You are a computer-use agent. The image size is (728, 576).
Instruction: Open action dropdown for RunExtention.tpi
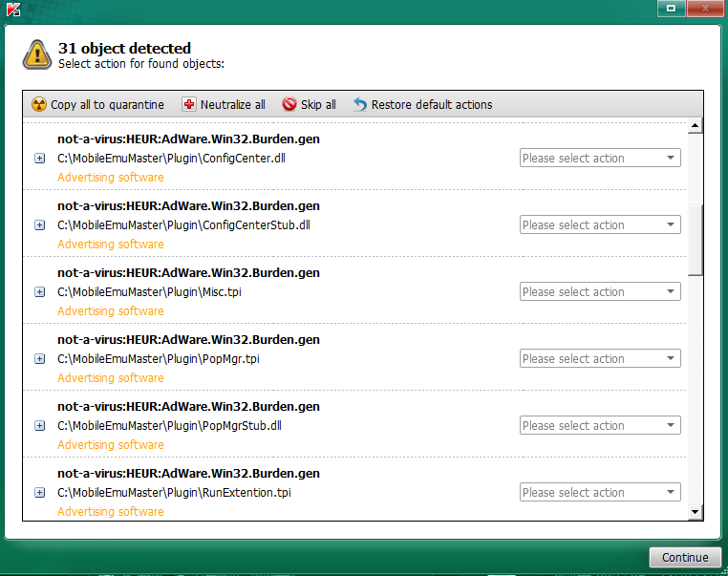[600, 492]
